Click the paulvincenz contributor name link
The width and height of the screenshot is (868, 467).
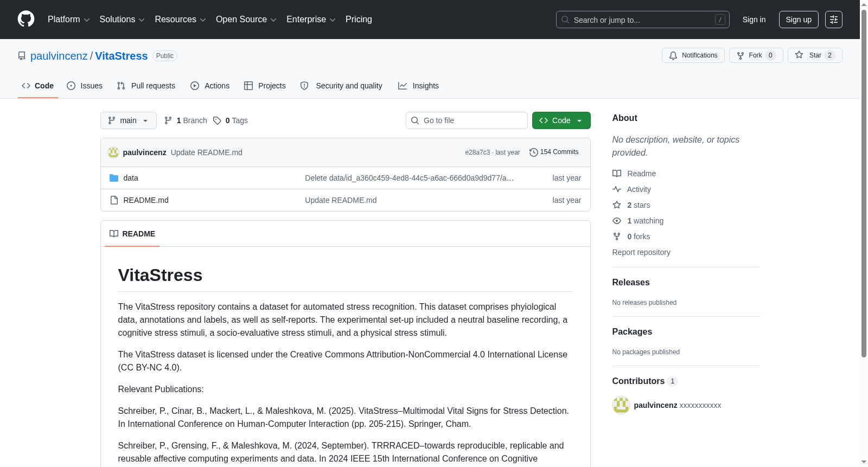655,405
